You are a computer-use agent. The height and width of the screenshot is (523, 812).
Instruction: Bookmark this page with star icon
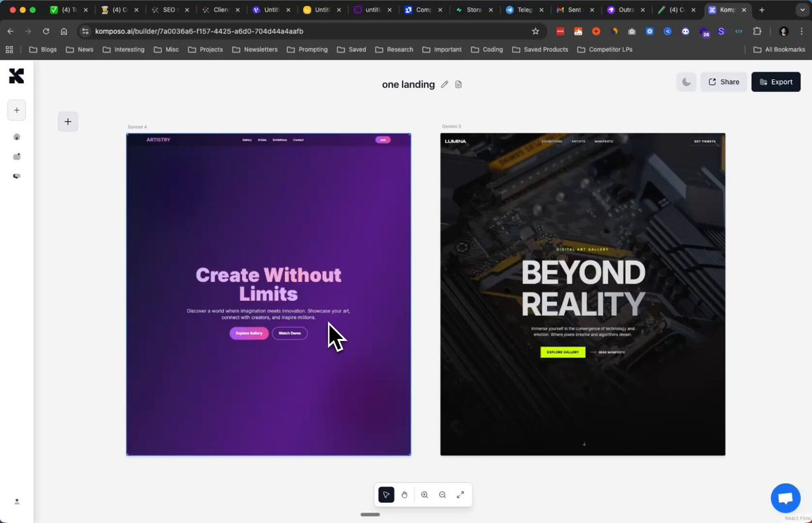pyautogui.click(x=535, y=31)
